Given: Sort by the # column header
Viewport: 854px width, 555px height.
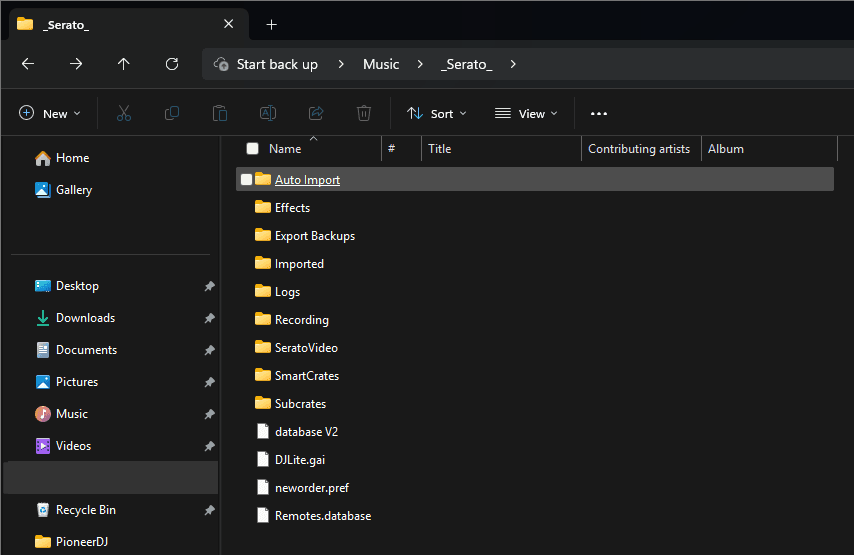Looking at the screenshot, I should [392, 149].
